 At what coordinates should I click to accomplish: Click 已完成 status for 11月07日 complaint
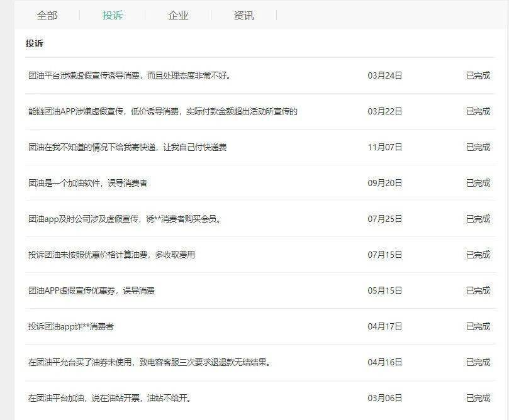tap(478, 147)
